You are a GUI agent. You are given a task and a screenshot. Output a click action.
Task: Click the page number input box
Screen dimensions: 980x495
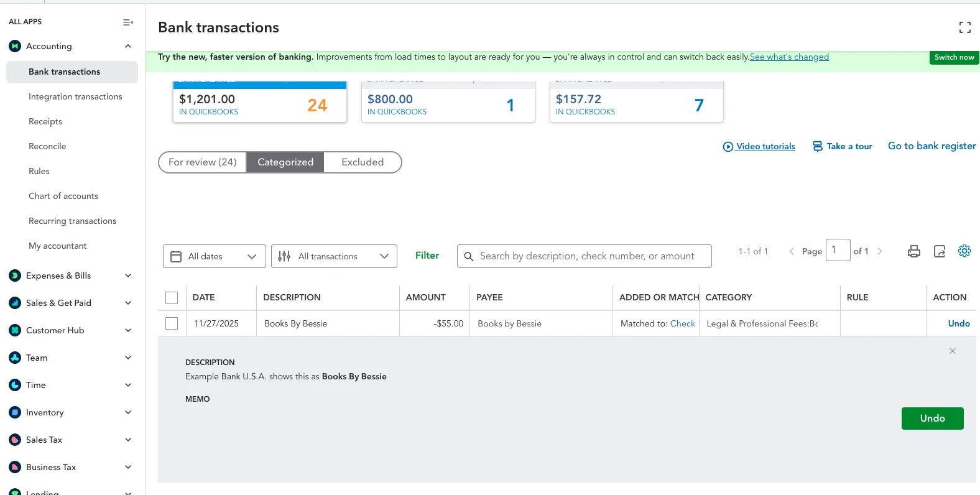pos(838,250)
